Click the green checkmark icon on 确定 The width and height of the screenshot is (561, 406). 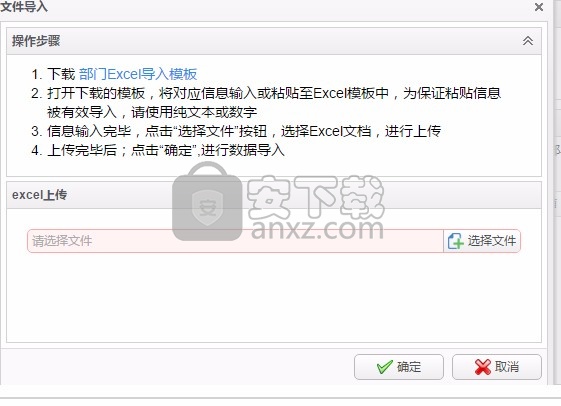(385, 367)
